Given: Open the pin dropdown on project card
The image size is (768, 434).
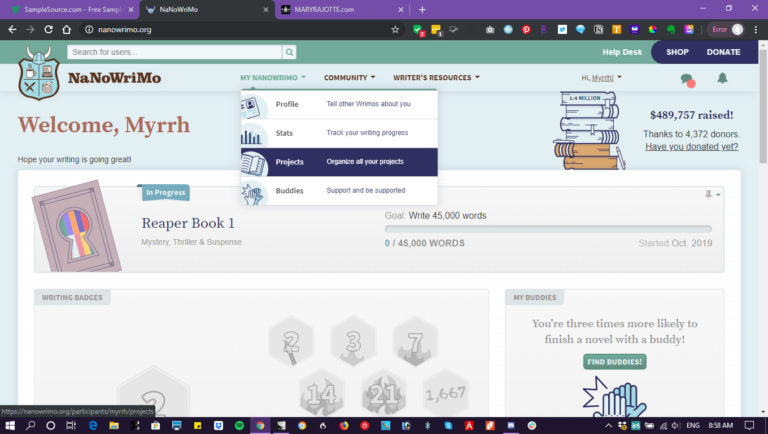Looking at the screenshot, I should click(x=712, y=195).
